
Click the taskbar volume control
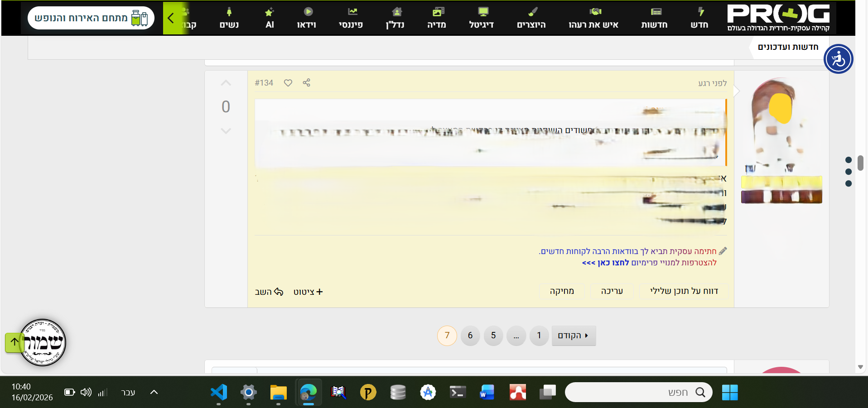[x=86, y=392]
